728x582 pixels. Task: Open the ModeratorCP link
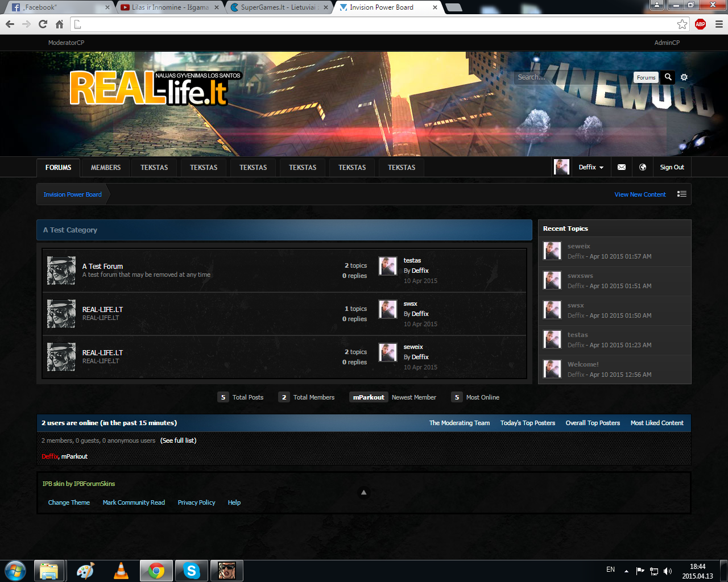[x=67, y=43]
